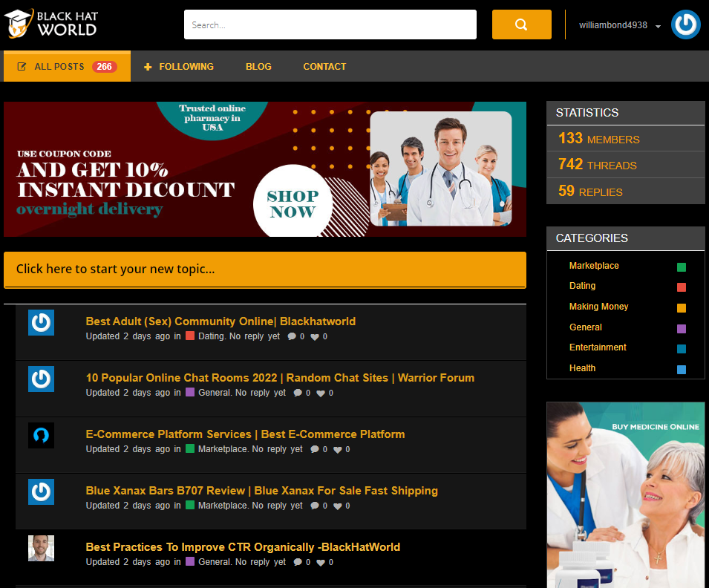Click red Dating category square in first thread
Viewport: 709px width, 588px height.
point(190,336)
